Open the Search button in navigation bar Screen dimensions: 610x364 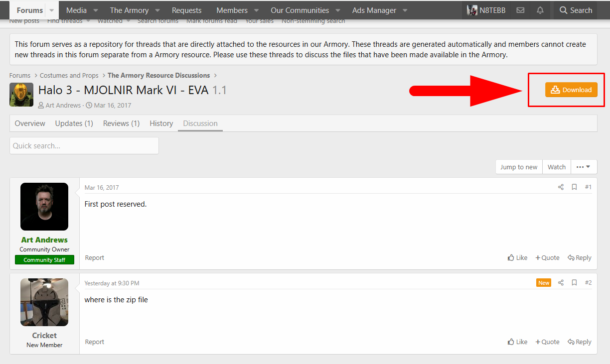[x=576, y=10]
